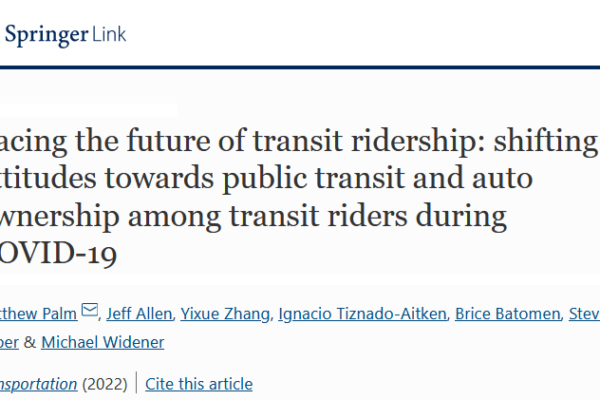Open author Matthew Palm's link
This screenshot has width=600, height=400.
(38, 314)
